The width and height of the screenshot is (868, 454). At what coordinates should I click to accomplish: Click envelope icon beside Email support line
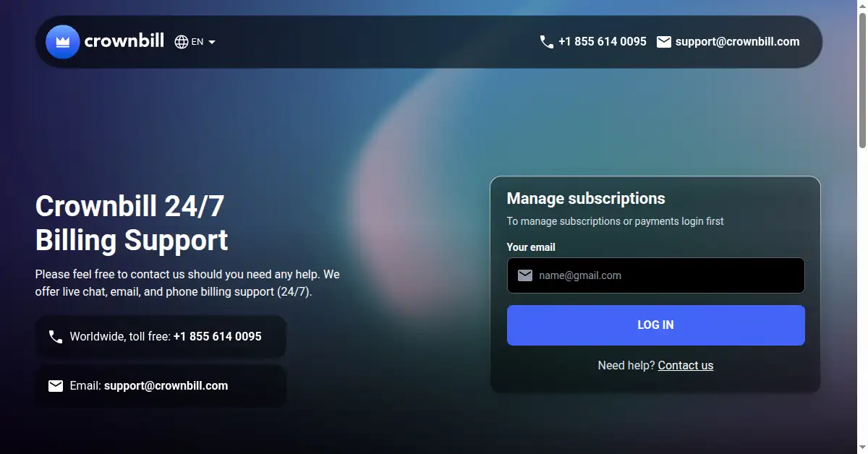pos(56,386)
